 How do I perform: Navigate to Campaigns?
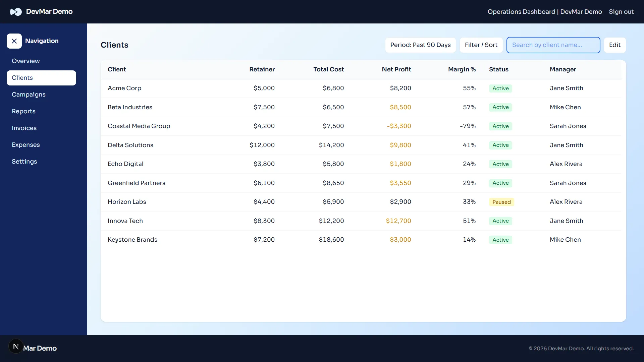pyautogui.click(x=29, y=95)
